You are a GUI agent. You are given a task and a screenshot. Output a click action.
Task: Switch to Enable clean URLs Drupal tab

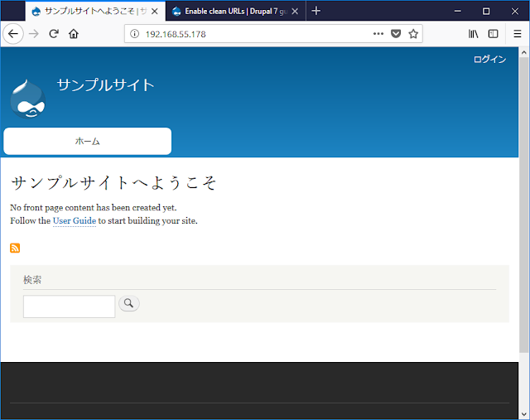(235, 11)
